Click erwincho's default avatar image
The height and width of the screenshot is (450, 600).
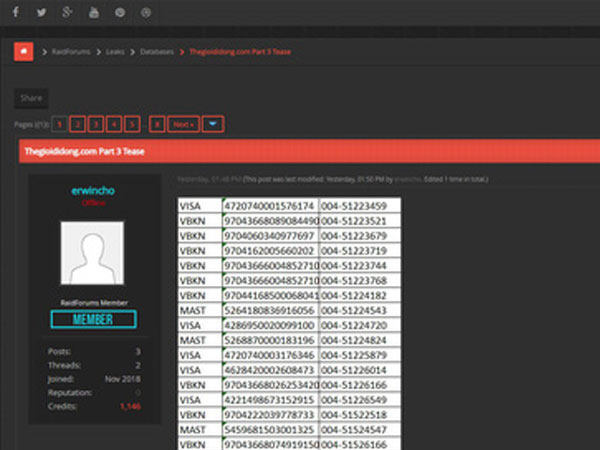tap(92, 253)
